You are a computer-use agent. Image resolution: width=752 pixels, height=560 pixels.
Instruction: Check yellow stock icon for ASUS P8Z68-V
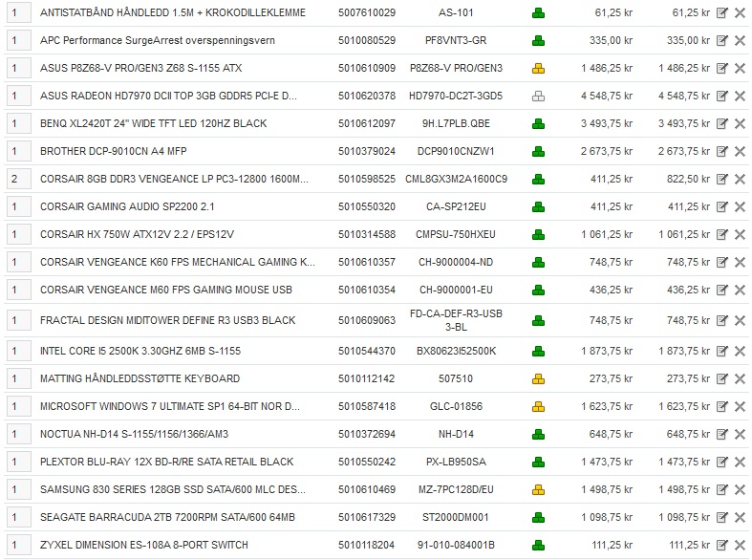click(538, 69)
